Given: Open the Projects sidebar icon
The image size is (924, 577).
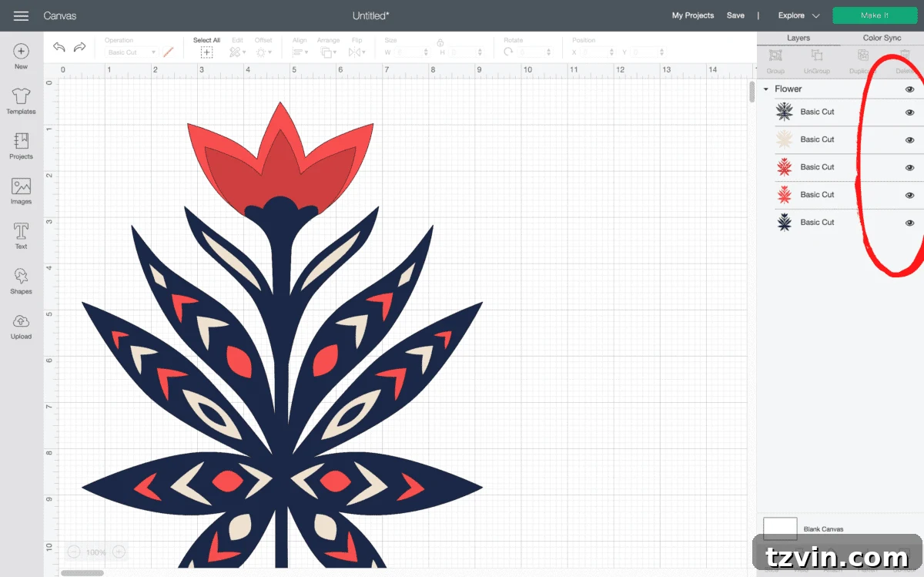Looking at the screenshot, I should click(21, 140).
